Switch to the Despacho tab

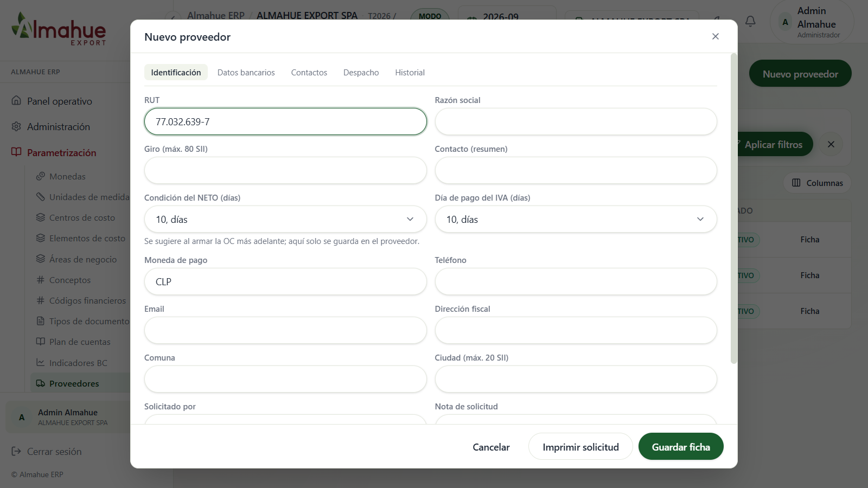[361, 72]
